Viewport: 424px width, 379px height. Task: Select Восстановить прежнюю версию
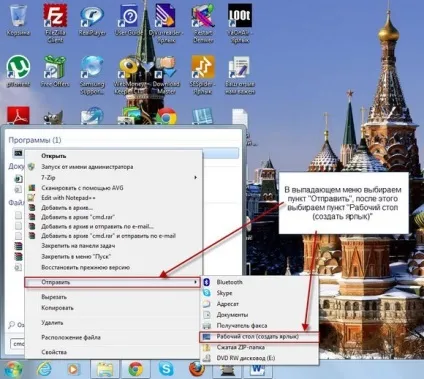[113, 267]
